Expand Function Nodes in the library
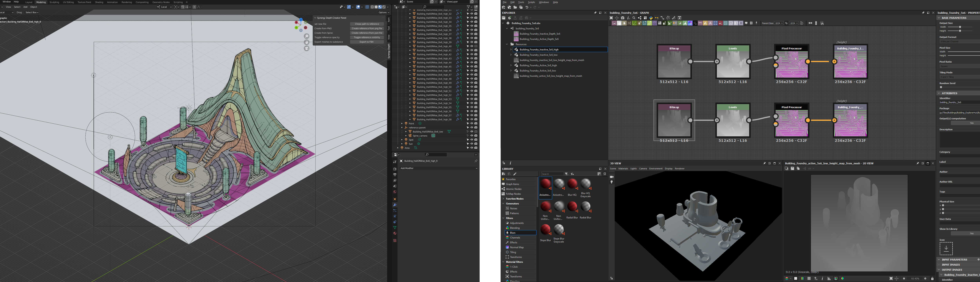 point(503,199)
